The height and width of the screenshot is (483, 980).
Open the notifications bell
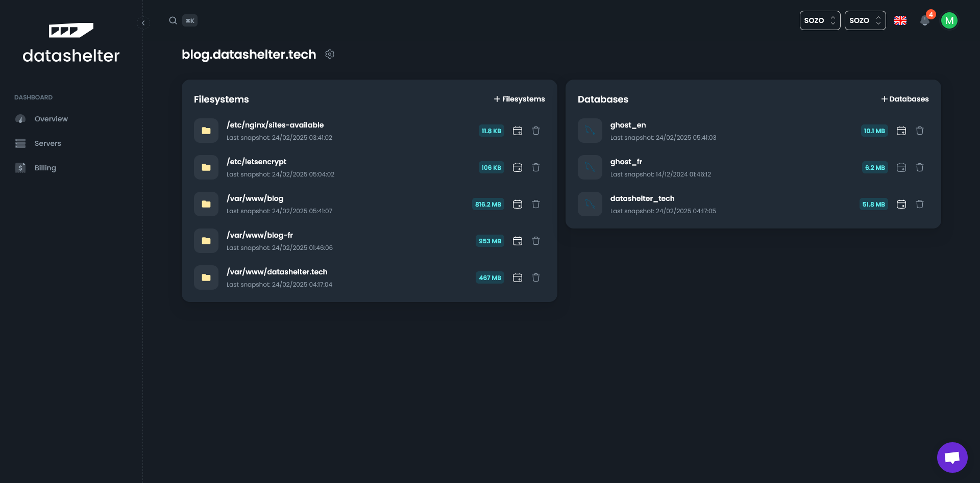pos(925,21)
